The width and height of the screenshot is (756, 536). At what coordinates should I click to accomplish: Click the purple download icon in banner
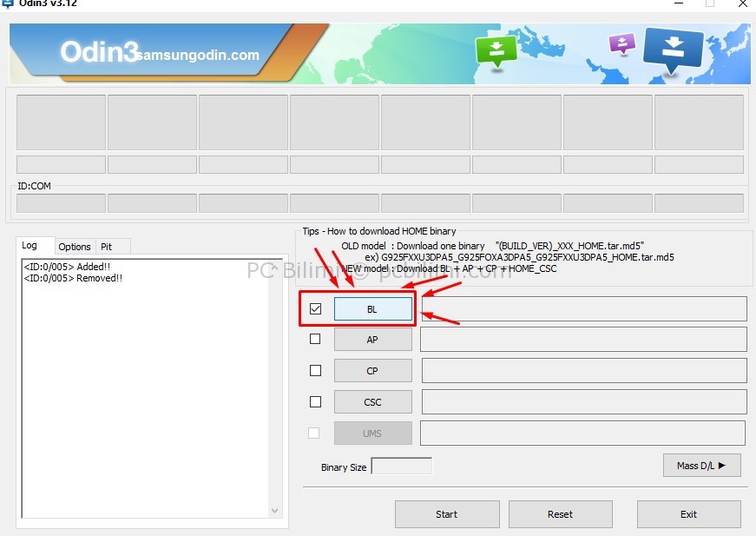coord(622,44)
